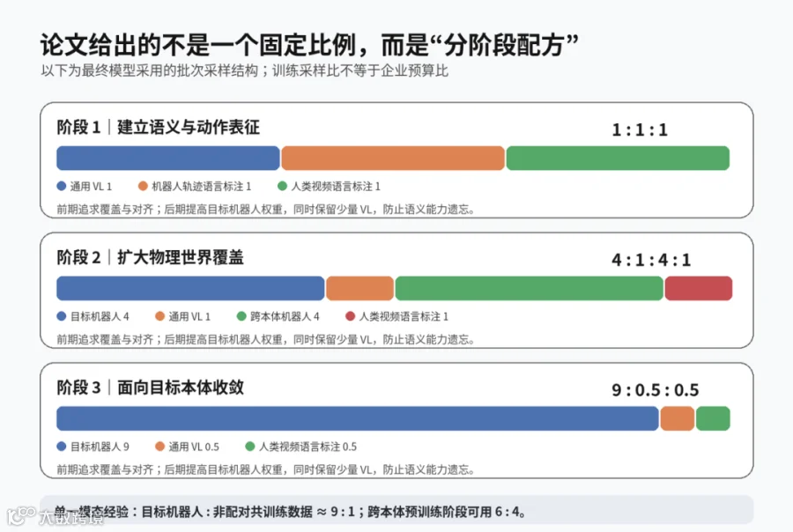Click green 人类视频语言标注 1 legend dot
This screenshot has height=532, width=793.
click(283, 186)
